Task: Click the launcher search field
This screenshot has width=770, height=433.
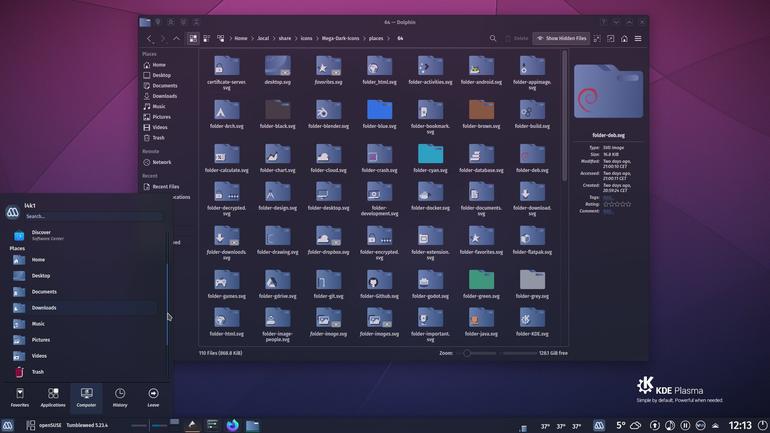Action: pyautogui.click(x=93, y=216)
